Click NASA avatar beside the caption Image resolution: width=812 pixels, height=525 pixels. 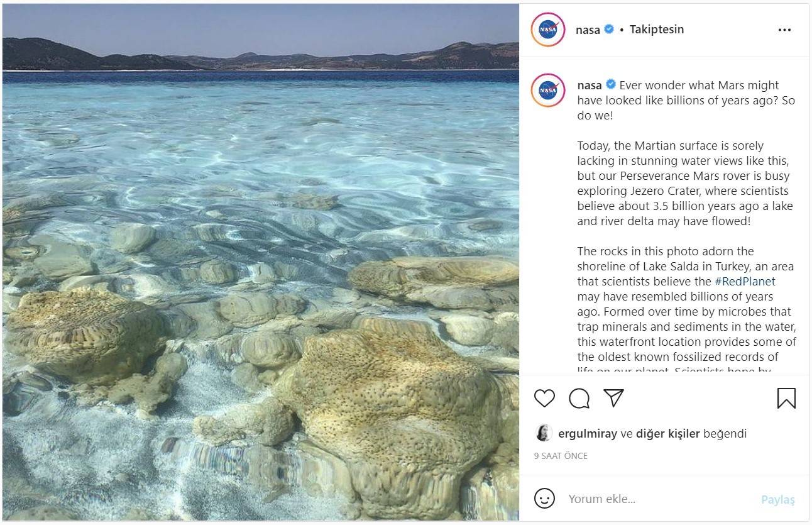coord(547,91)
